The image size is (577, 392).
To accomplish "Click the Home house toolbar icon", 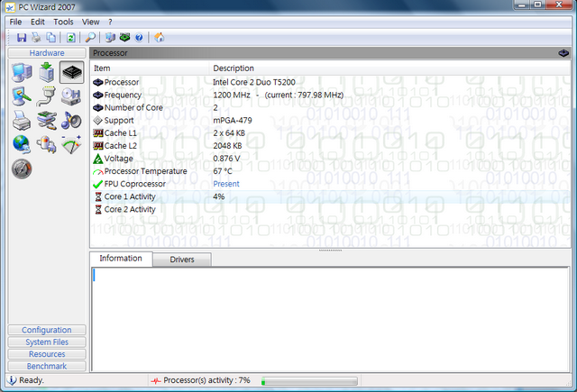I will click(160, 37).
